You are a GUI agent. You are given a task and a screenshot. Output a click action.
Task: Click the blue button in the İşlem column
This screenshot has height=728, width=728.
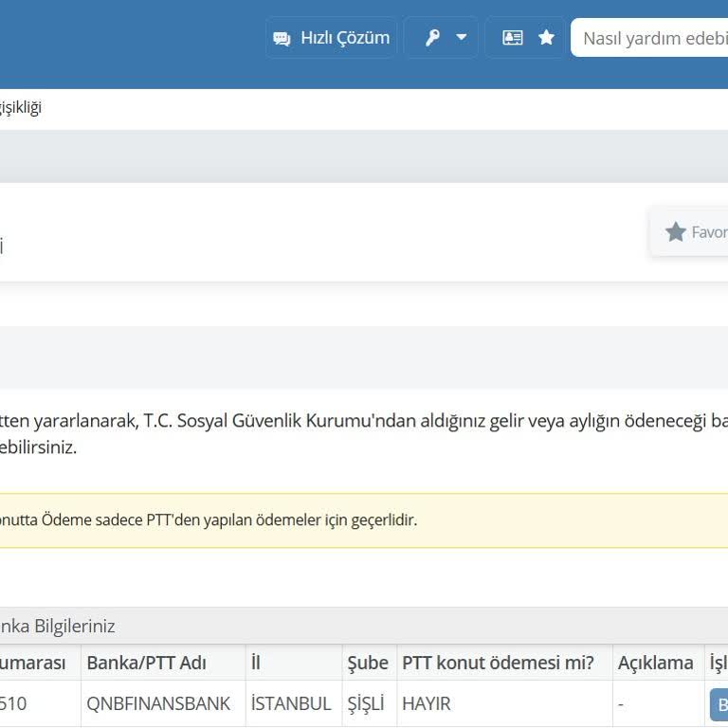[x=719, y=704]
